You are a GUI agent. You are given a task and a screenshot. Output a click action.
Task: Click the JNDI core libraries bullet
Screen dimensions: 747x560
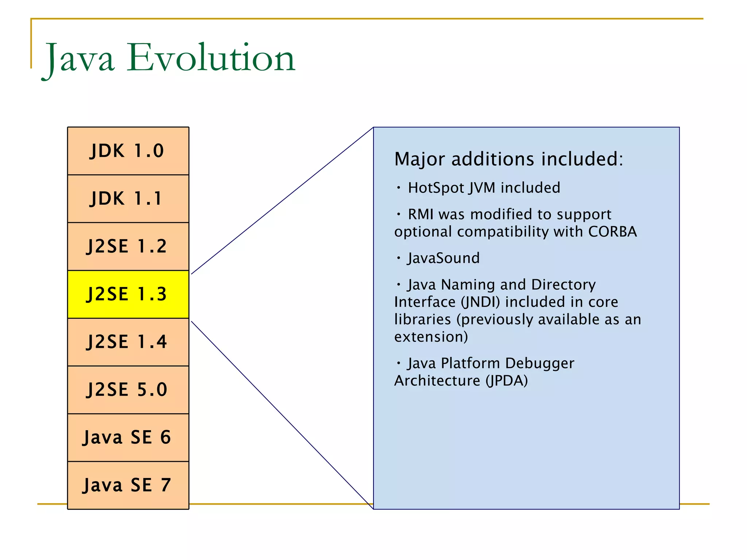pyautogui.click(x=518, y=311)
